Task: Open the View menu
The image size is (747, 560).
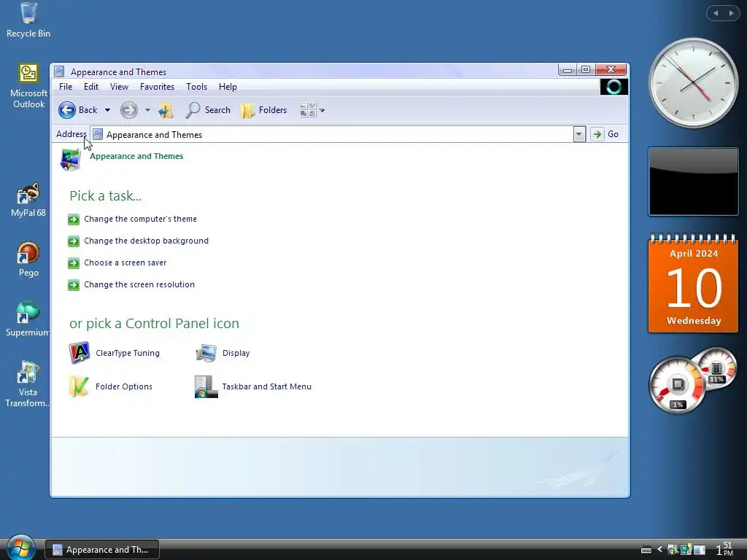Action: click(119, 87)
